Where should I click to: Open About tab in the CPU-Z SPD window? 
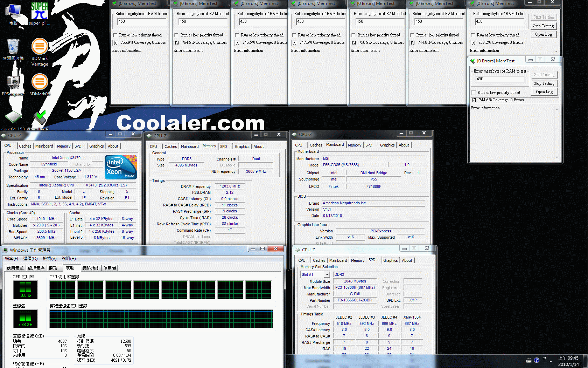[x=407, y=260]
